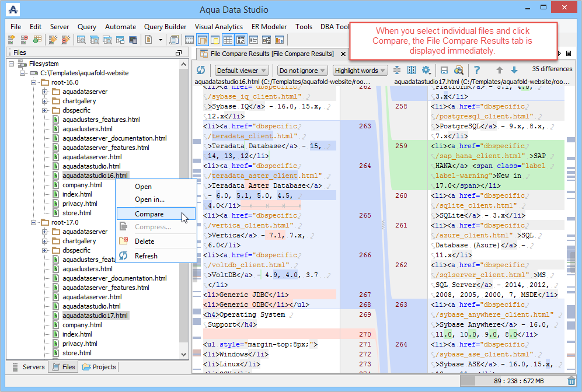Click the compare settings gear icon

click(x=426, y=70)
